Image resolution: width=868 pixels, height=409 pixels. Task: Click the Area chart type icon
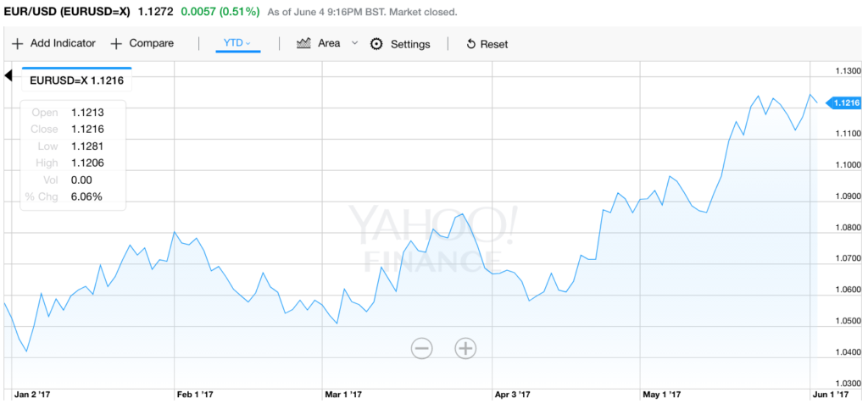click(303, 43)
